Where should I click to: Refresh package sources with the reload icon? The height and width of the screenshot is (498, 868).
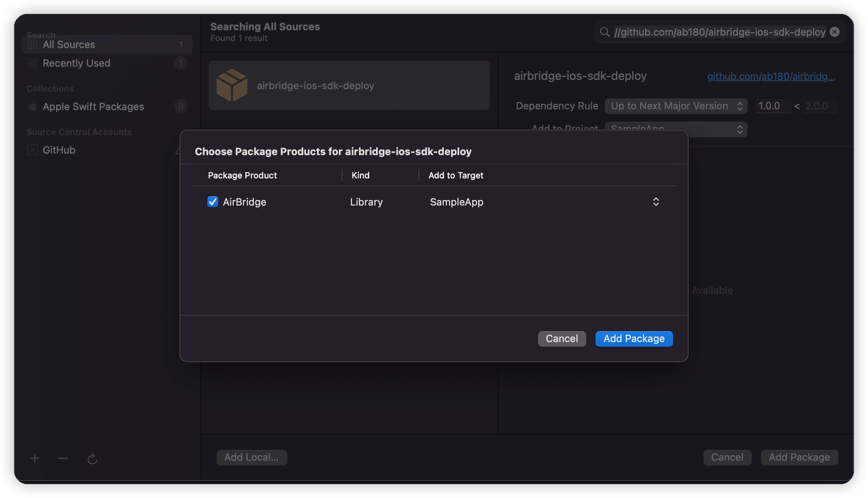point(92,459)
